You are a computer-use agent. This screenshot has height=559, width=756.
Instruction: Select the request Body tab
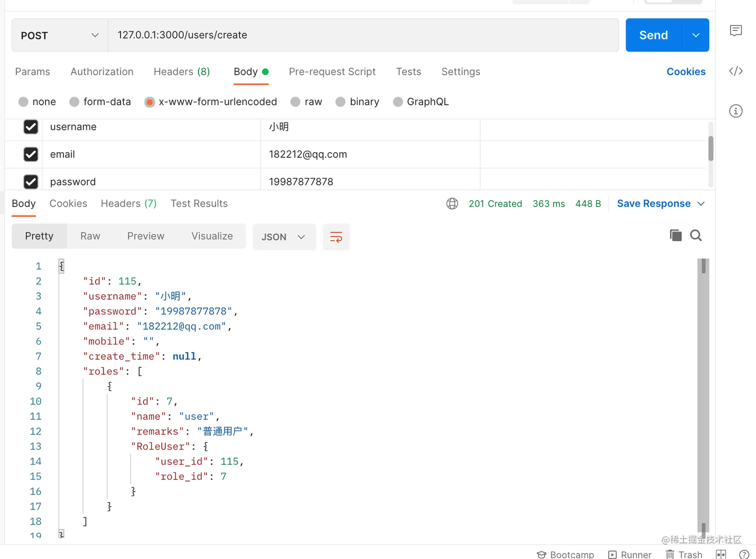tap(251, 71)
